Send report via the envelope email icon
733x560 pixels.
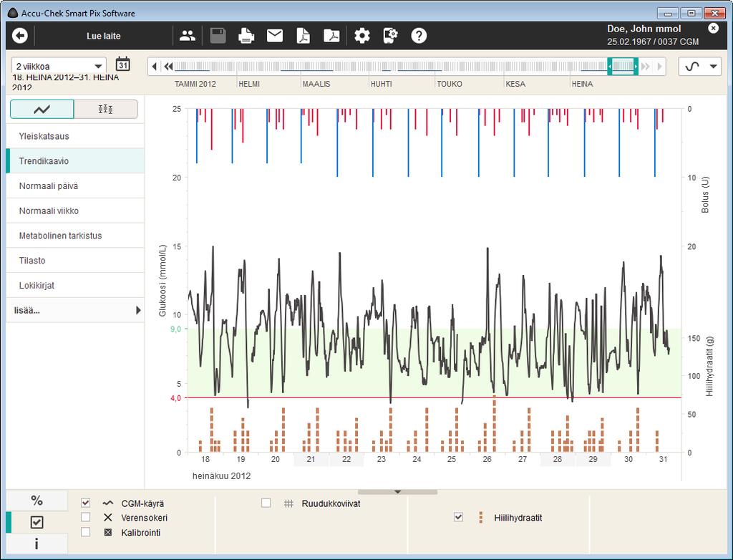[x=275, y=36]
